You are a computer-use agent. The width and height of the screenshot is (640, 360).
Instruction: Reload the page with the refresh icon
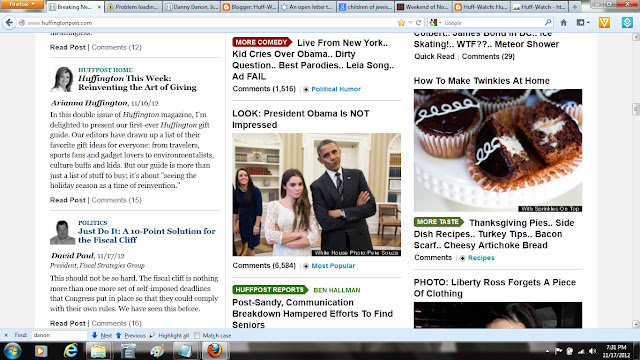(x=418, y=23)
